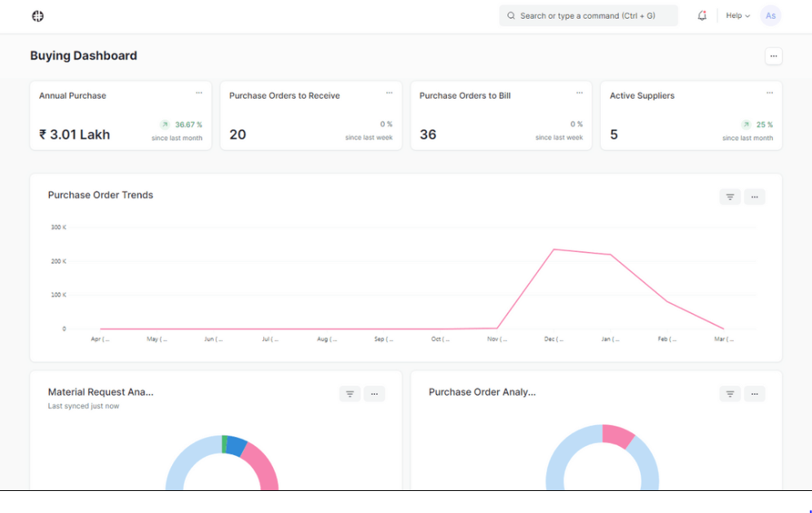Click the Apr x-axis label
This screenshot has width=812, height=513.
100,339
